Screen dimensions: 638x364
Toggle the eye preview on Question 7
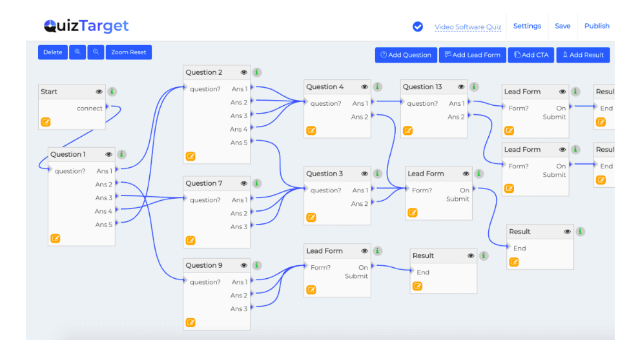point(244,184)
